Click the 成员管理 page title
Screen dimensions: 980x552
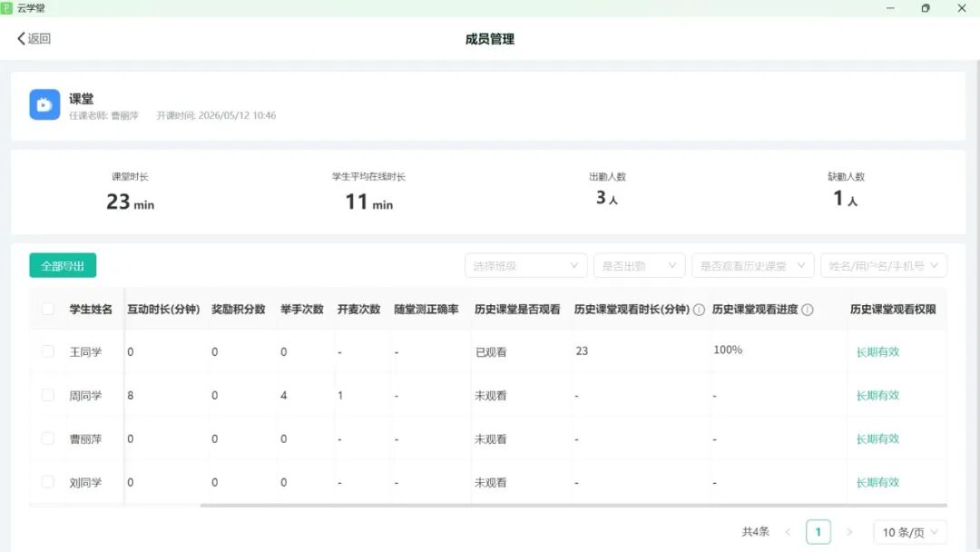[489, 39]
